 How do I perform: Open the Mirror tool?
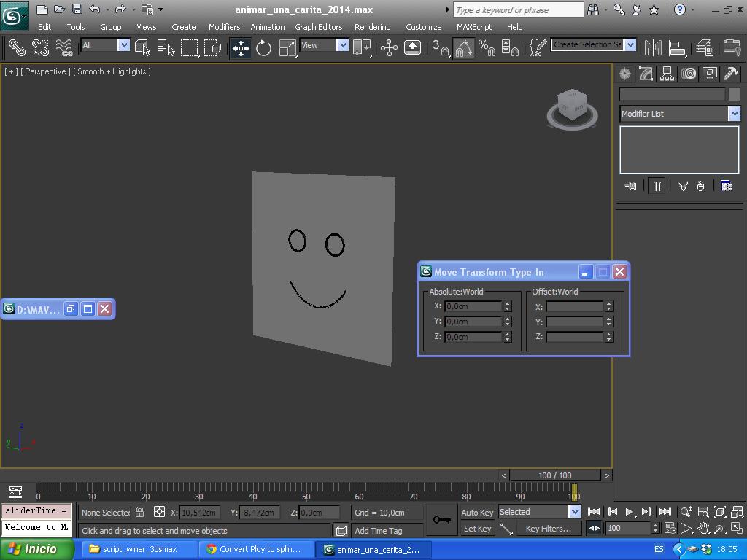[653, 48]
